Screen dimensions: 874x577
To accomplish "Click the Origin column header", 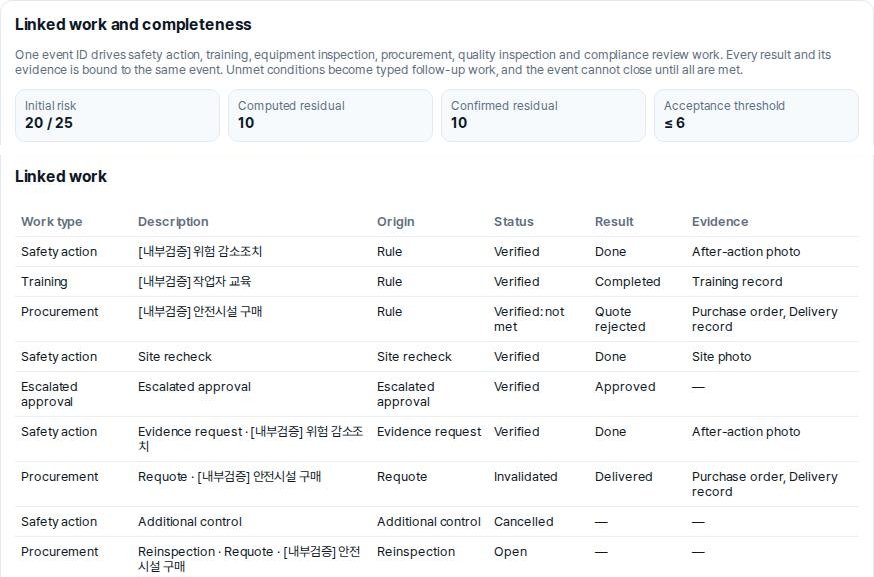I will click(395, 222).
